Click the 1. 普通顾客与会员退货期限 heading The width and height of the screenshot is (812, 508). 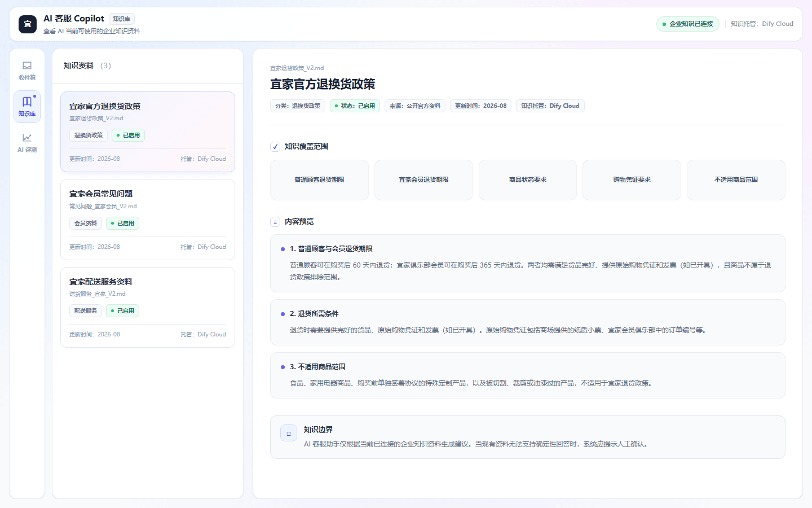tap(331, 249)
